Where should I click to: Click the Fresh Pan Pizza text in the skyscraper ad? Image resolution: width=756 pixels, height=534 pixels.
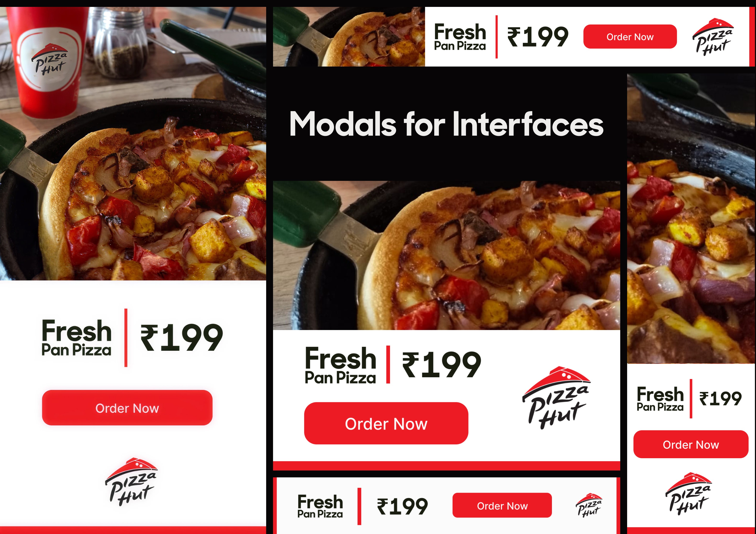[x=660, y=399]
